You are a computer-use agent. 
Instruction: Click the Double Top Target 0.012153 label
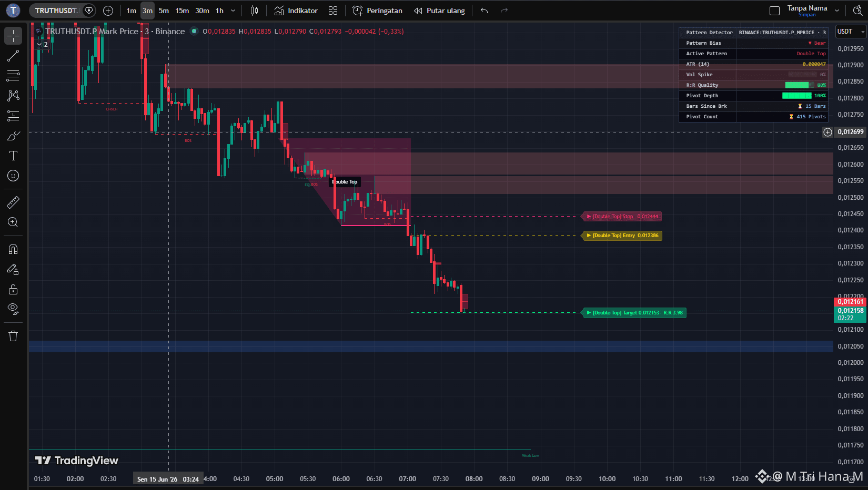(634, 313)
